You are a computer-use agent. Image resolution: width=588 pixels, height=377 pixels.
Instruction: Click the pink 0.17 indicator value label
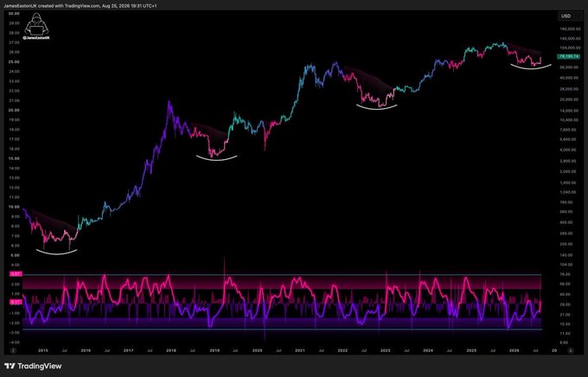click(x=14, y=302)
